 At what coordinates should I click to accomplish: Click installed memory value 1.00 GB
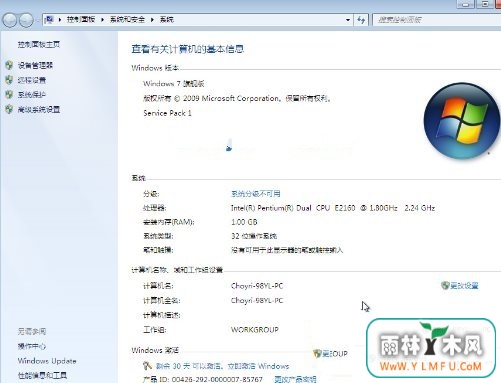244,222
